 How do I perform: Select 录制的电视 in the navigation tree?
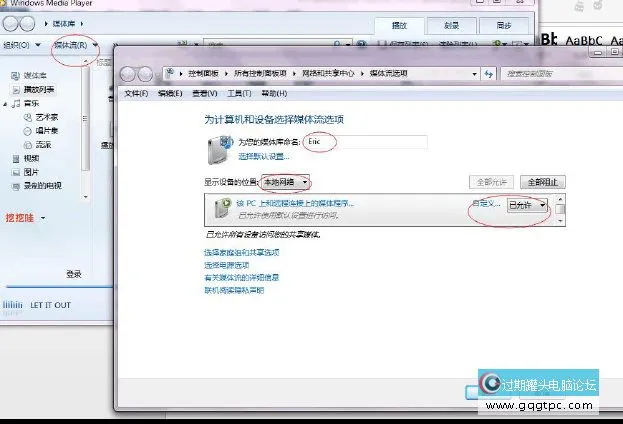pos(43,186)
